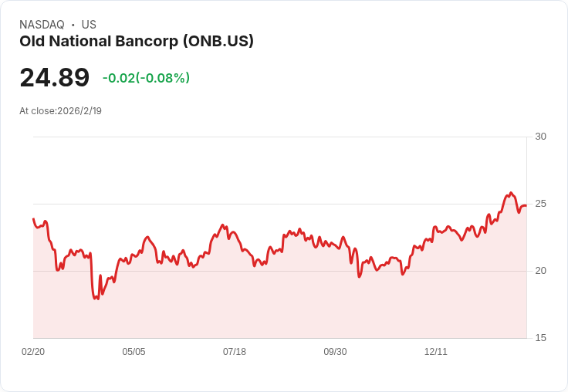Select the 07/18 date label
568x392 pixels.
point(235,352)
